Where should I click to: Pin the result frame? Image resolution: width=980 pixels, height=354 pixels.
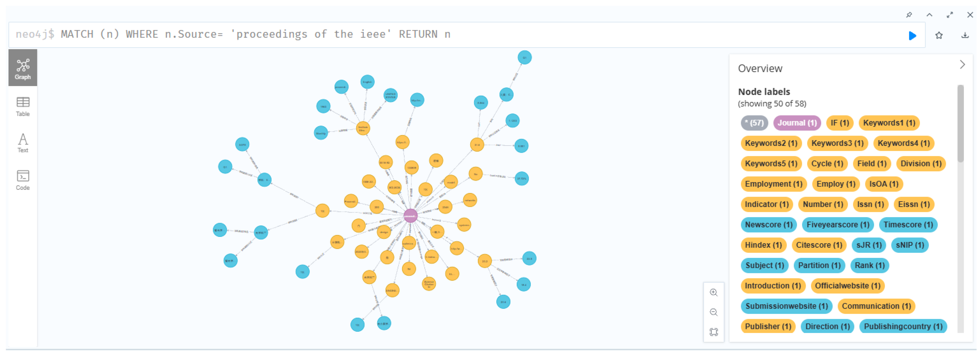[x=909, y=15]
